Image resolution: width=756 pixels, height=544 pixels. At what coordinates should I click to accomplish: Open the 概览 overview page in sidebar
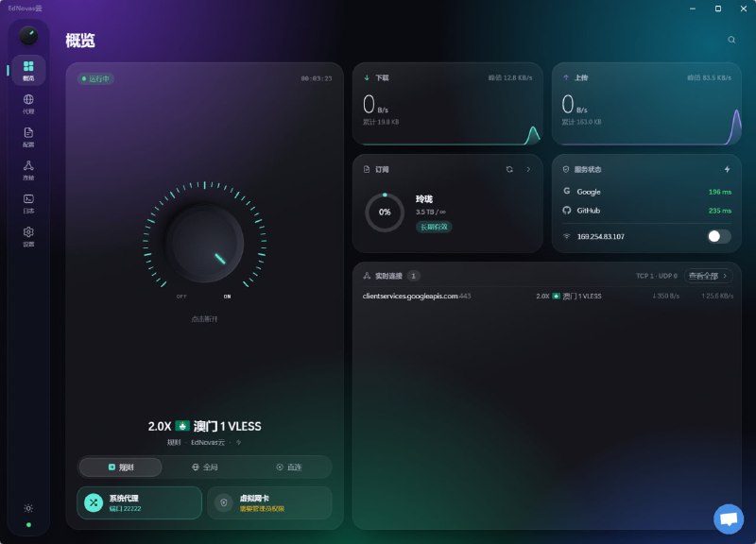[28, 70]
